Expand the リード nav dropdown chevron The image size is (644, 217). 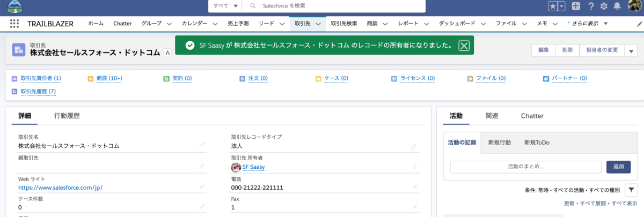pos(283,24)
